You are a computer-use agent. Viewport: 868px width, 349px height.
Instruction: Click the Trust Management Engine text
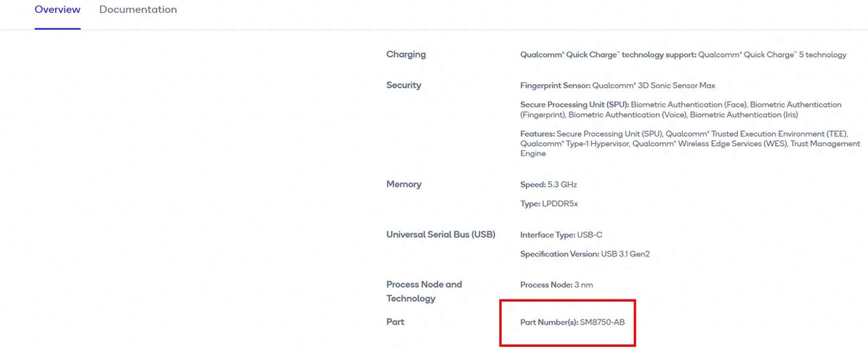(826, 144)
